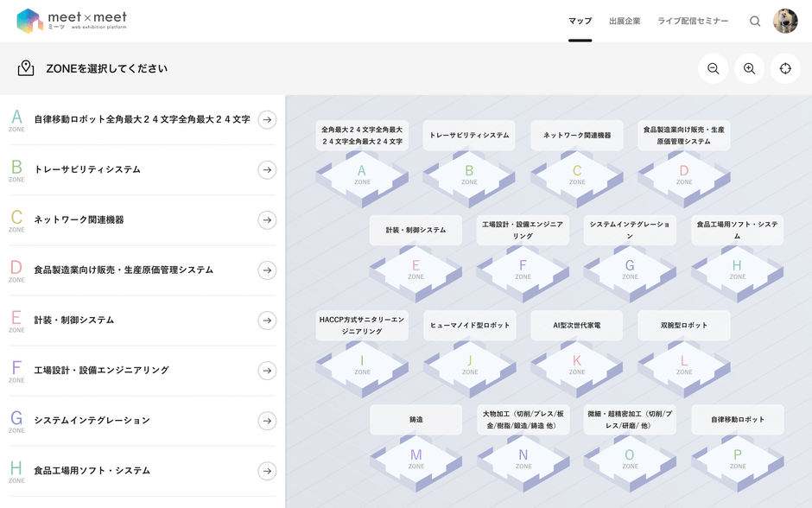Click Zone P tile on map
Image resolution: width=812 pixels, height=508 pixels.
[738, 463]
